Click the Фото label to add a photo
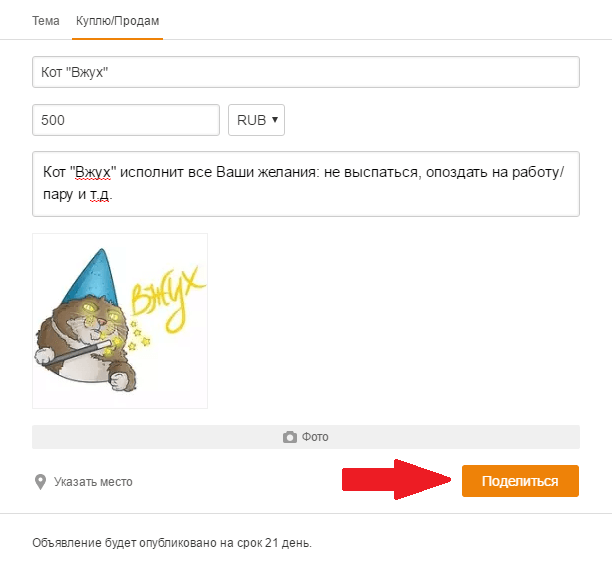The width and height of the screenshot is (612, 567). tap(316, 437)
